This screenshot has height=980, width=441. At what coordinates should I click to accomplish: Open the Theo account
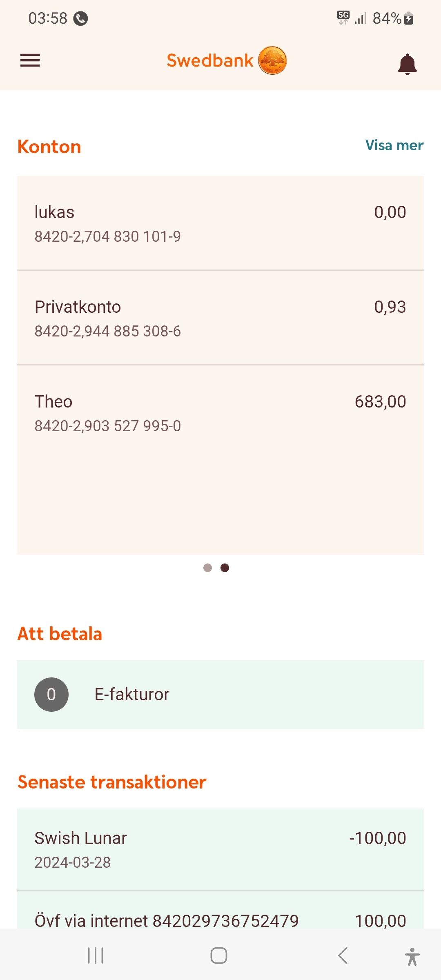pyautogui.click(x=220, y=412)
